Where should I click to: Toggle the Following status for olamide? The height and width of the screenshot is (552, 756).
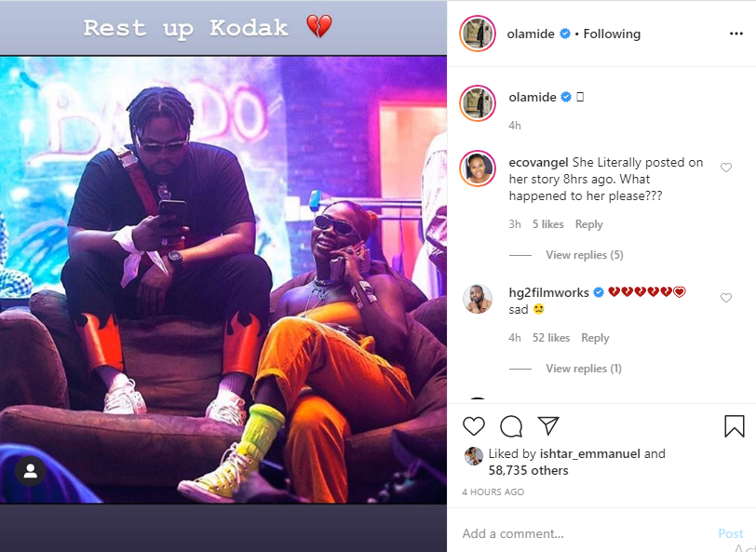[x=612, y=34]
